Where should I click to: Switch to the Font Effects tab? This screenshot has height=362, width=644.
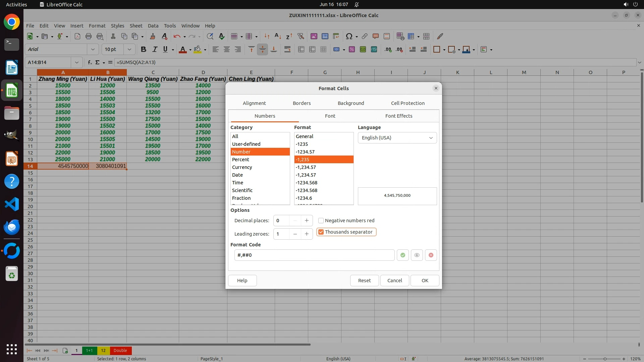[x=398, y=116]
